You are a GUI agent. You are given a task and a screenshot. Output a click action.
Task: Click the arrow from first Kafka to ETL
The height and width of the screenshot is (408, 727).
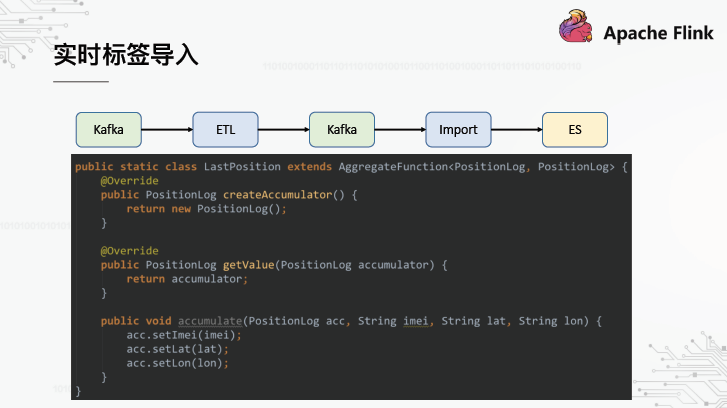[x=167, y=129]
